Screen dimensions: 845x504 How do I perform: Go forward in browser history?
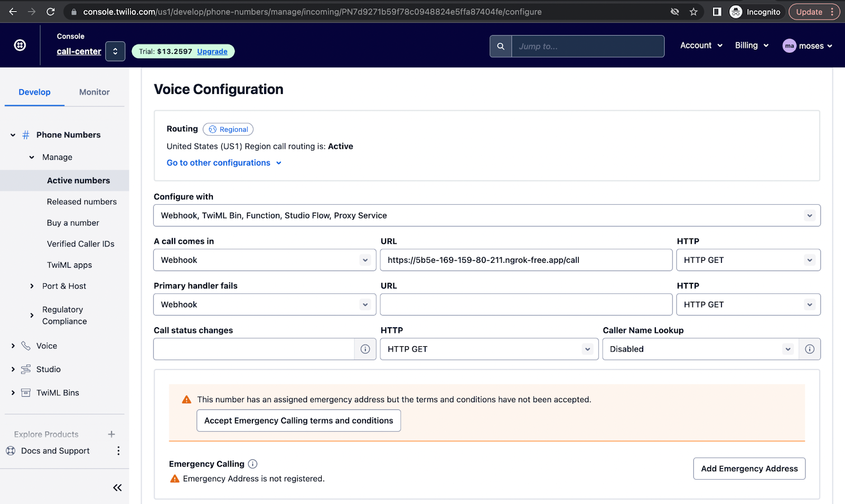tap(32, 12)
